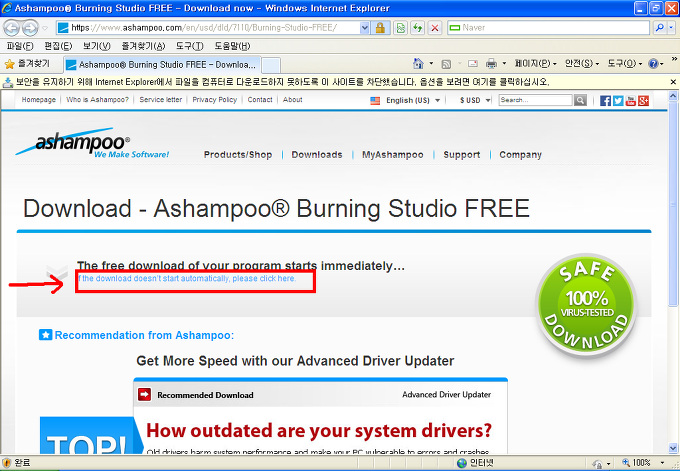Open the address bar URL dropdown
Viewport: 680px width, 471px height.
coord(365,28)
